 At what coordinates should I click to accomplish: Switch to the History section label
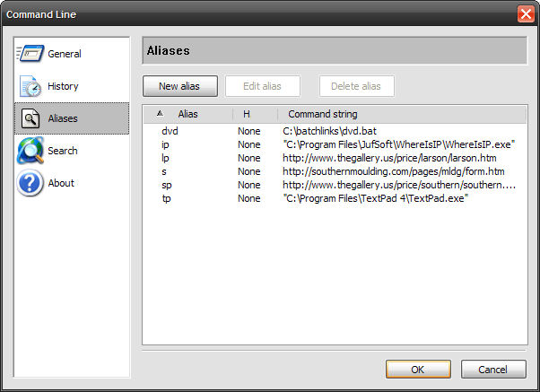coord(63,86)
